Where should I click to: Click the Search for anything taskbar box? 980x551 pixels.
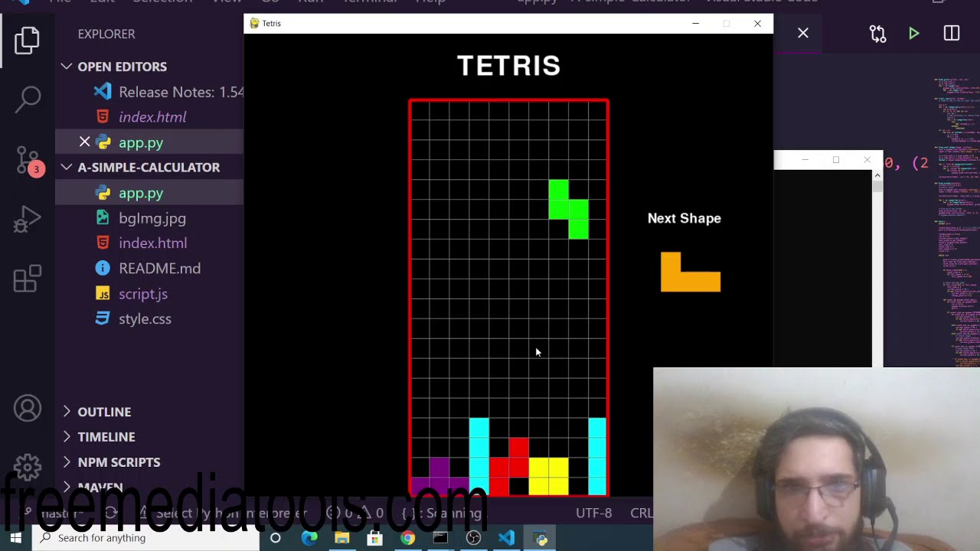145,538
